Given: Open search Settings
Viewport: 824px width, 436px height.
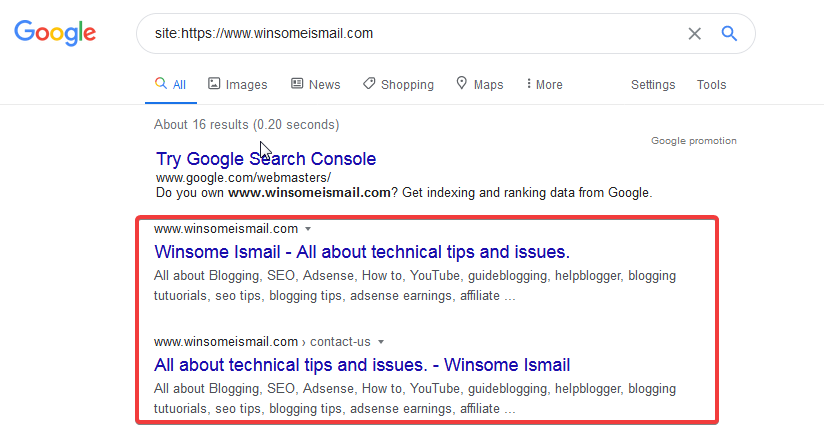Looking at the screenshot, I should pos(653,85).
